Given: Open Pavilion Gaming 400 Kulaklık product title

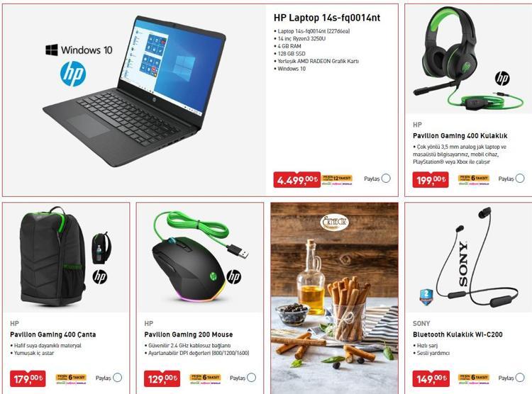Looking at the screenshot, I should pyautogui.click(x=460, y=135).
